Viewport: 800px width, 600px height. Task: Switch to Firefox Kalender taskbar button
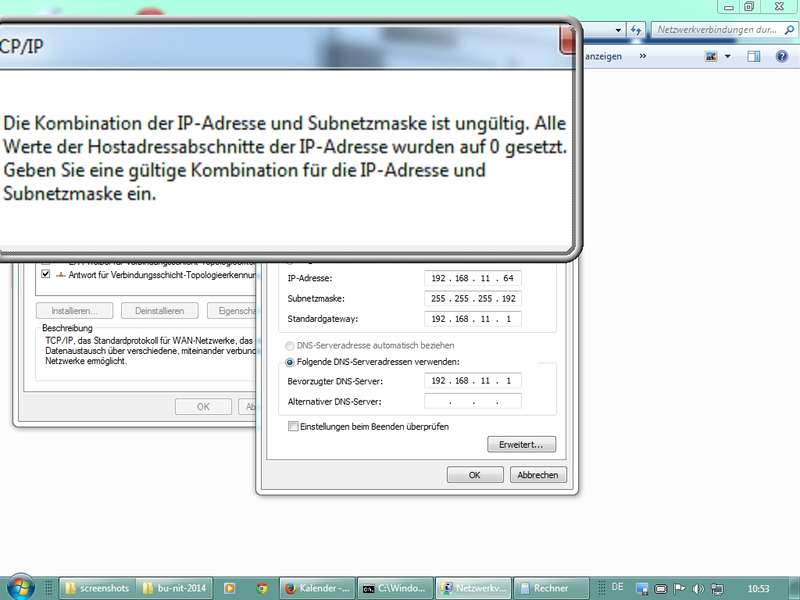317,588
